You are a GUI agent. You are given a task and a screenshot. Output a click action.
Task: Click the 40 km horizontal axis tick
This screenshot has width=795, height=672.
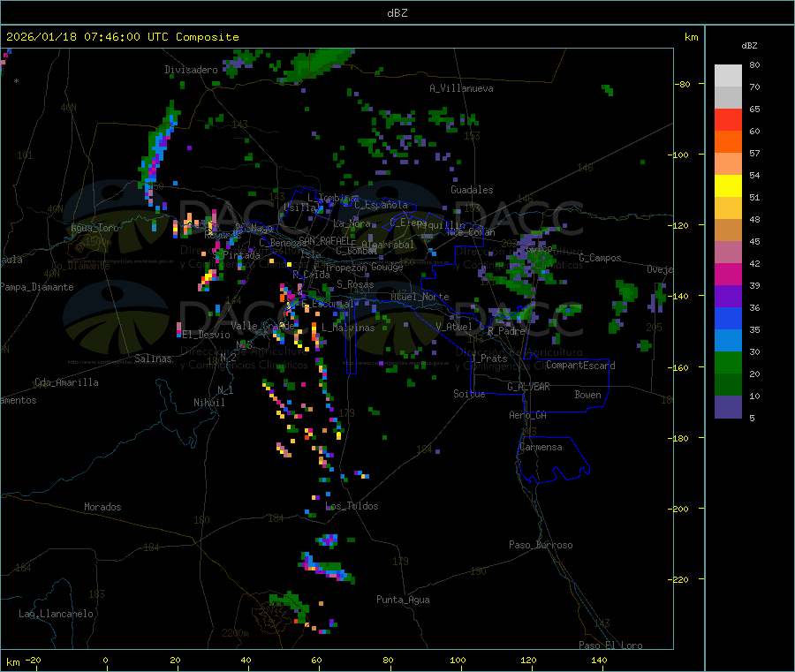pyautogui.click(x=246, y=660)
